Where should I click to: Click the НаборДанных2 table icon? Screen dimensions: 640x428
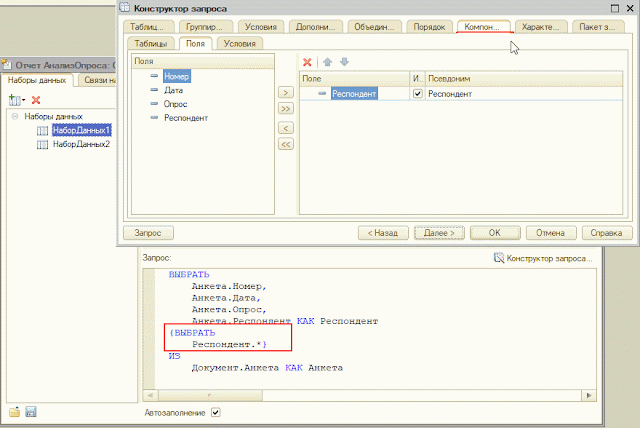pos(42,144)
